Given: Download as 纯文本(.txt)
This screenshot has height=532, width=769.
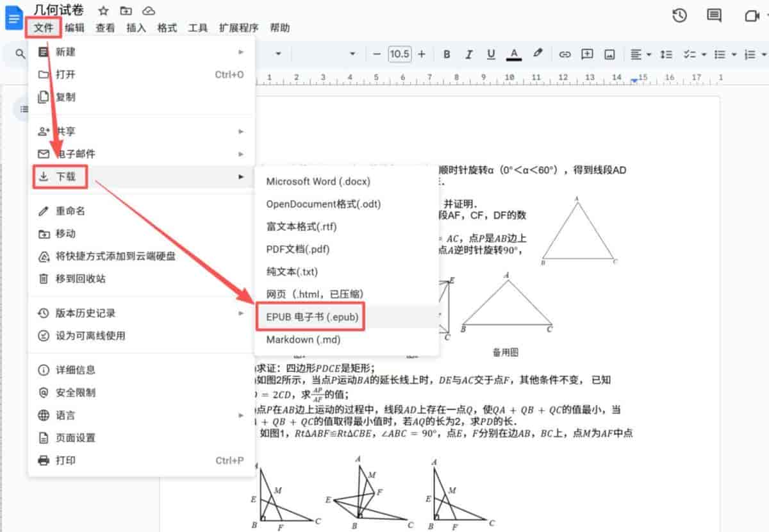Looking at the screenshot, I should 347,272.
